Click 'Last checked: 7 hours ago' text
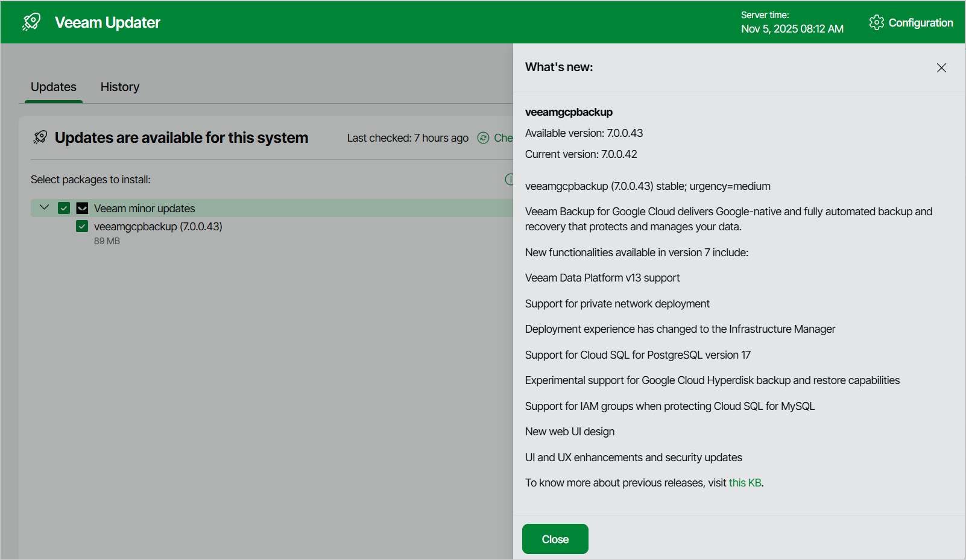Image resolution: width=966 pixels, height=560 pixels. tap(408, 138)
